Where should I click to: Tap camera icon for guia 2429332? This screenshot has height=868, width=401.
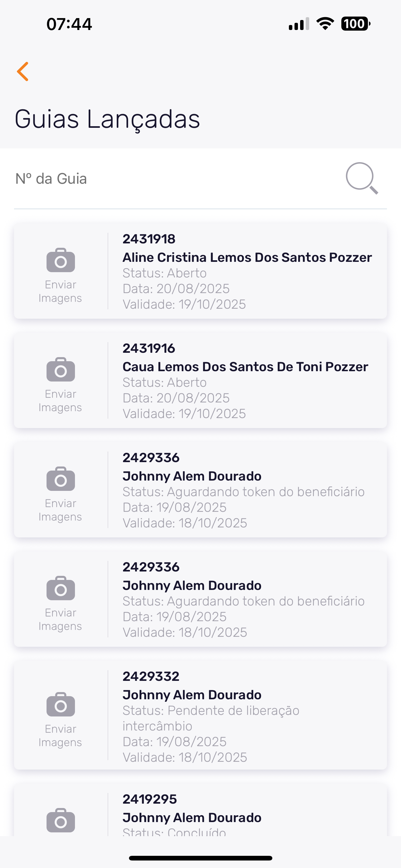point(61,704)
